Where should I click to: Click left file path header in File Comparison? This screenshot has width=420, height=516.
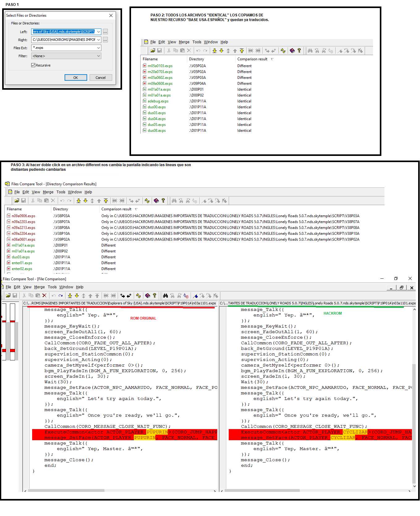click(x=120, y=303)
